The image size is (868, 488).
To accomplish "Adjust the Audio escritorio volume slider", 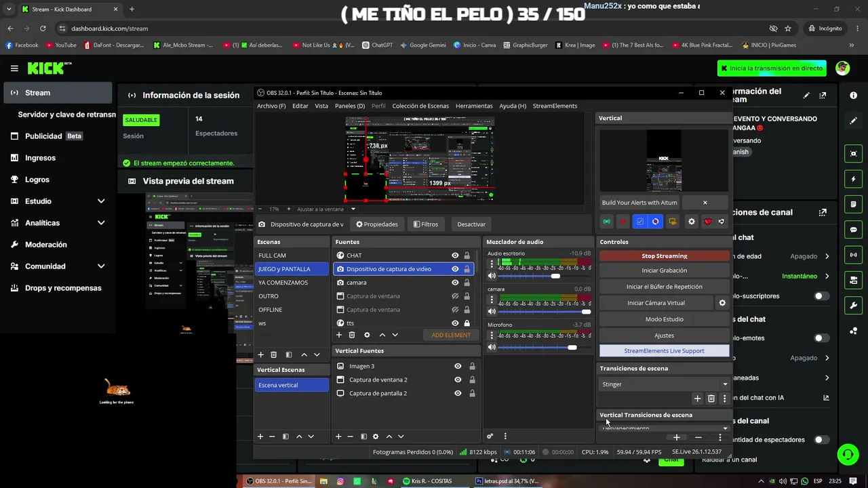I will (x=545, y=276).
